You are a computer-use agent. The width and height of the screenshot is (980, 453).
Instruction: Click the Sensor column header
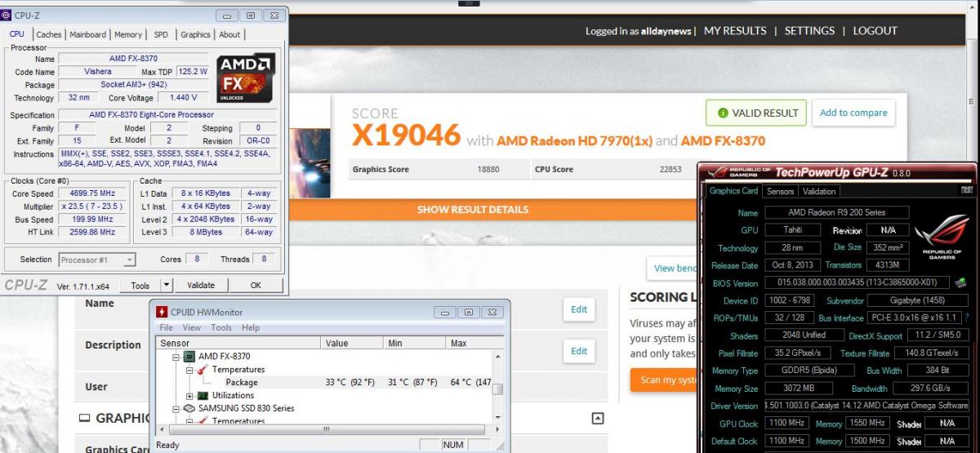pos(238,344)
